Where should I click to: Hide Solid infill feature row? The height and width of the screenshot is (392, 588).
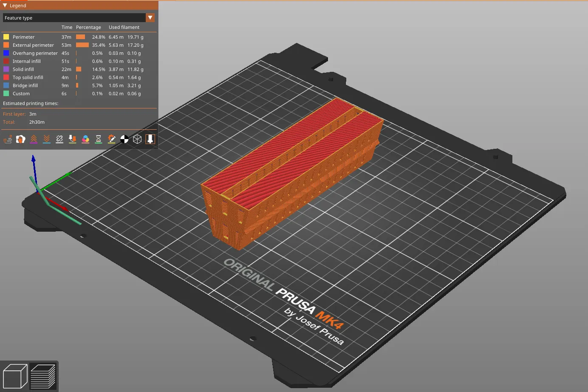click(79, 69)
